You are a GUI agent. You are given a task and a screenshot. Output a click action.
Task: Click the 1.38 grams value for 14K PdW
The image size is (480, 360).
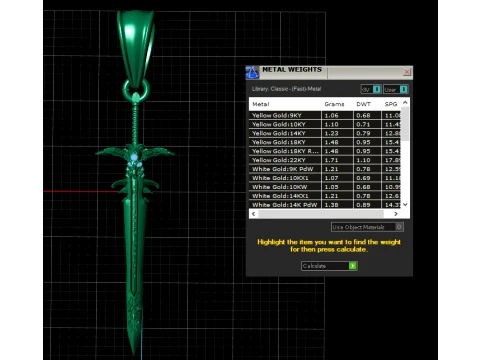pyautogui.click(x=331, y=205)
